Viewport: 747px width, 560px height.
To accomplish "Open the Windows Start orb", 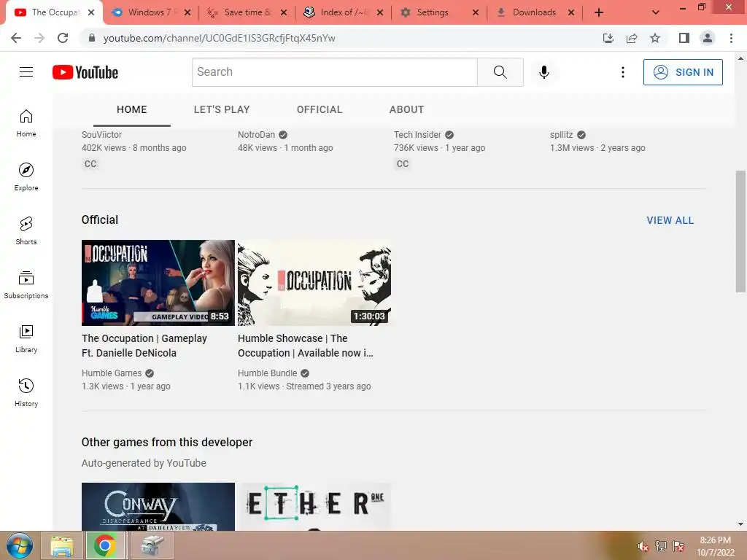I will point(20,545).
